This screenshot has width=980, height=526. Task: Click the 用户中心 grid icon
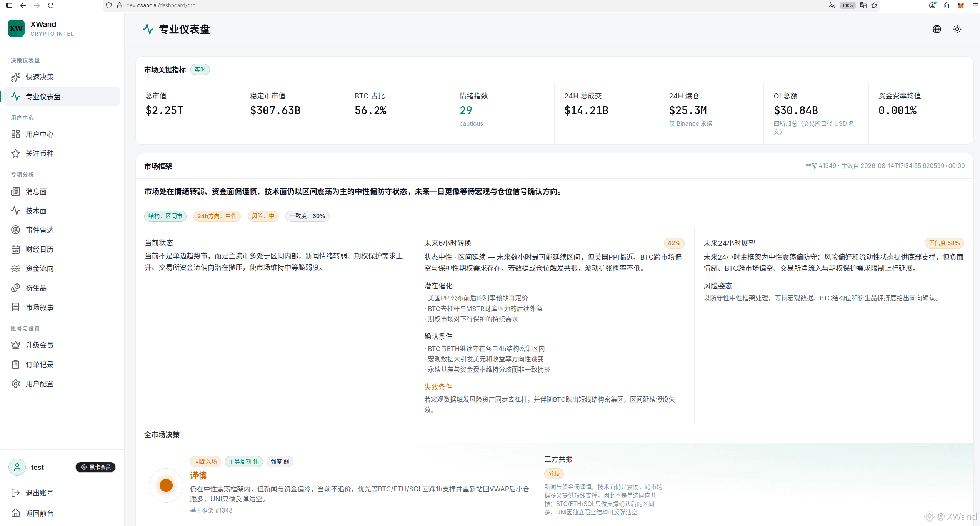click(15, 134)
